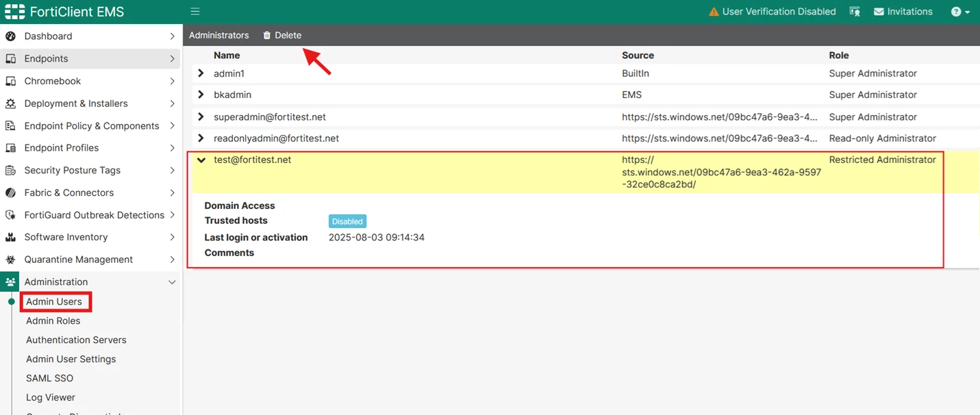Expand the readonlyadmin@fortitest.net row
This screenshot has width=980, height=415.
click(x=201, y=138)
